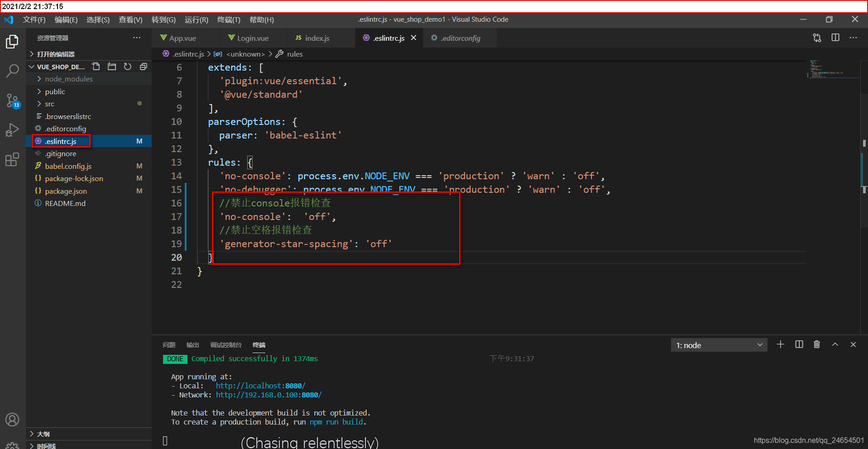Viewport: 868px width, 449px height.
Task: Open package-lock.json in the explorer
Action: click(89, 179)
